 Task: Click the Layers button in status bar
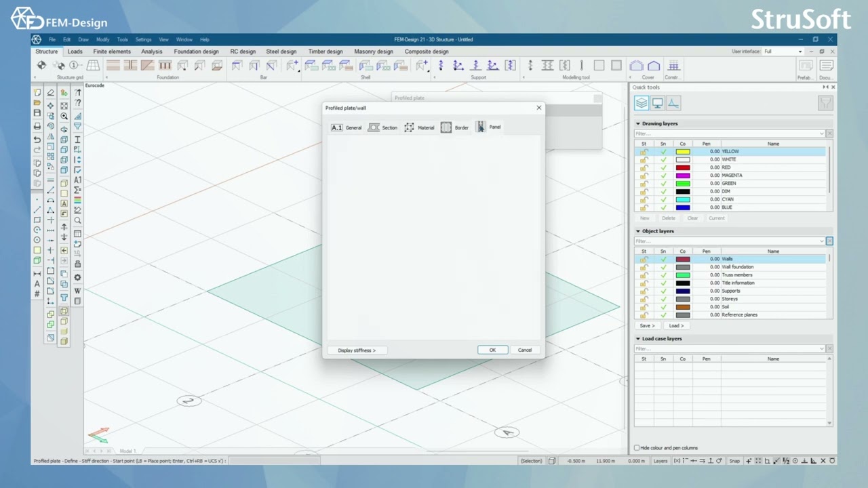coord(660,461)
